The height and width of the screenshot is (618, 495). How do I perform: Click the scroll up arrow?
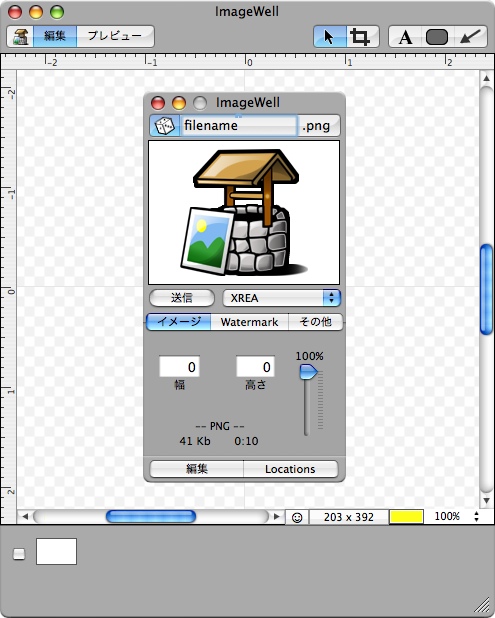(x=486, y=78)
